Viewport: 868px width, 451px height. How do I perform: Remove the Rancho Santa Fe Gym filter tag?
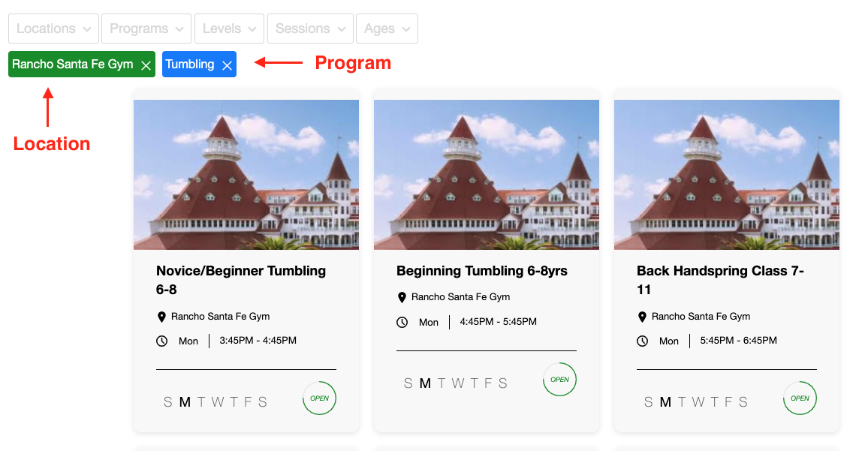(x=146, y=65)
